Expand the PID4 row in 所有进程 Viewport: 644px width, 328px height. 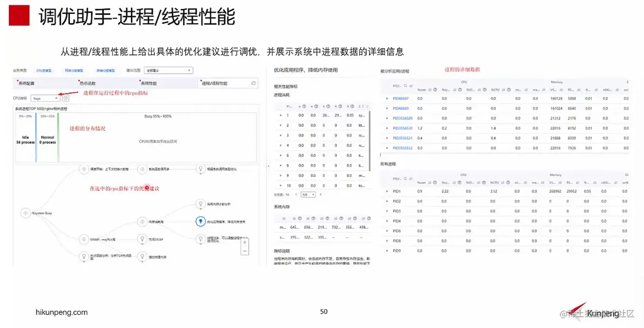click(387, 221)
